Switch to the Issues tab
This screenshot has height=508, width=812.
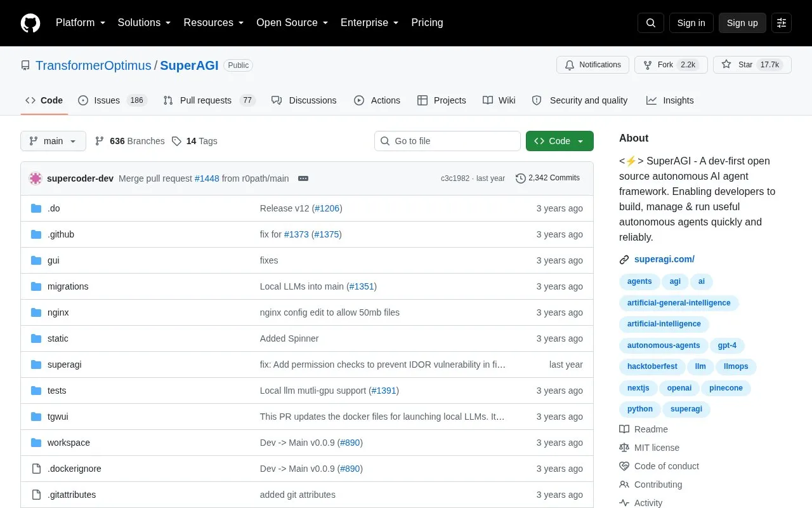coord(112,100)
